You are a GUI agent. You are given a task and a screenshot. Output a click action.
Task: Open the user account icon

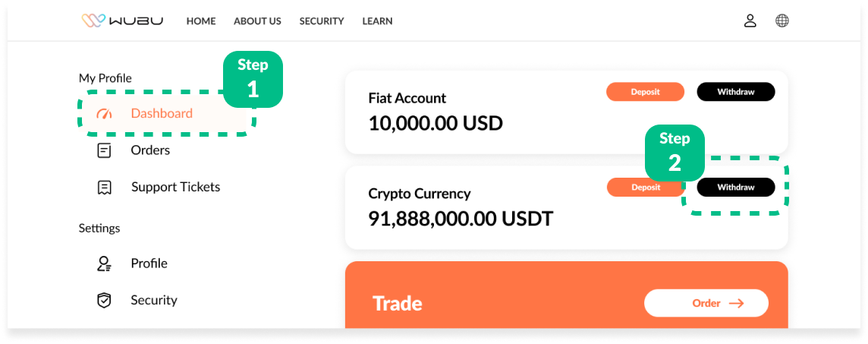[750, 21]
